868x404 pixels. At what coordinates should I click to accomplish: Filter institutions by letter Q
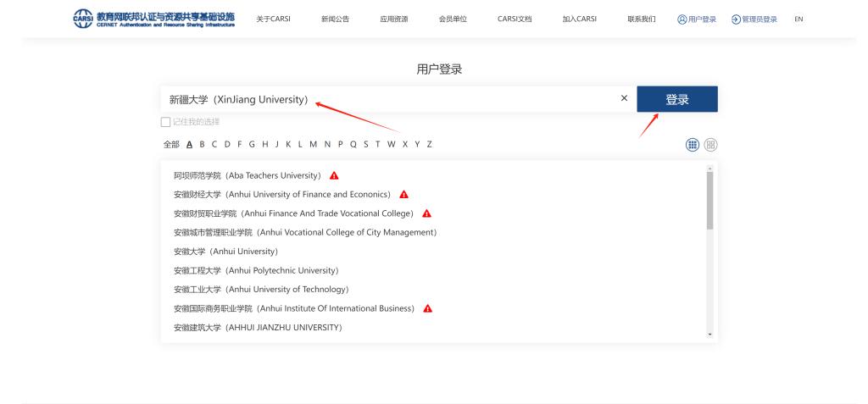click(x=353, y=145)
